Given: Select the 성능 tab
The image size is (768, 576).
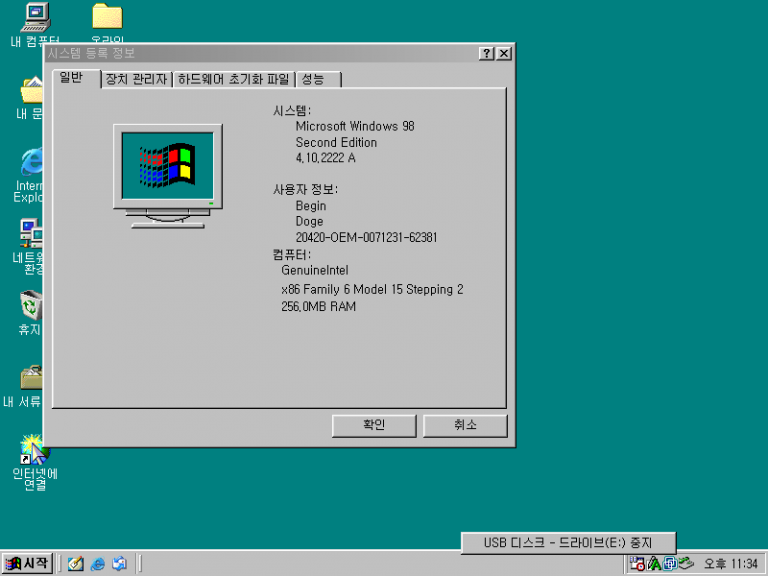Looking at the screenshot, I should [318, 79].
